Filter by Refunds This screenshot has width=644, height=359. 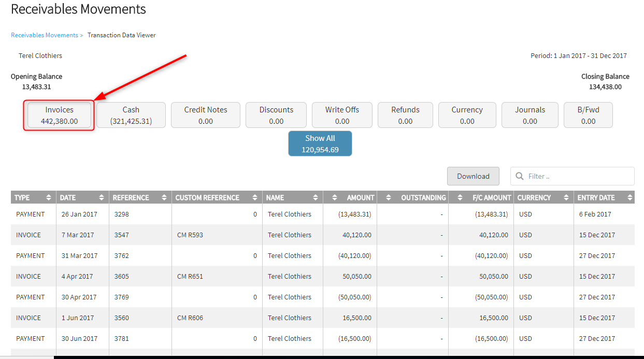tap(405, 115)
